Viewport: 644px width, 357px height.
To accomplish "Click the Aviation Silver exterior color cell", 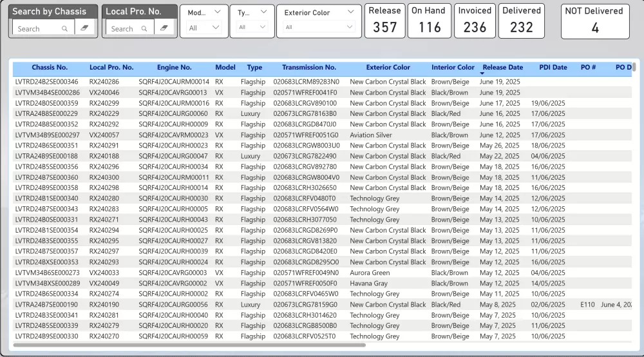I will click(x=371, y=135).
